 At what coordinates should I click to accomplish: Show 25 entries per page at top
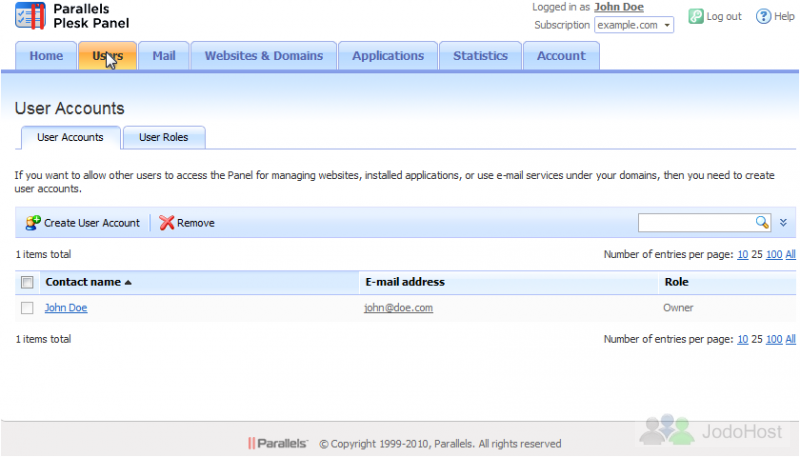tap(757, 254)
